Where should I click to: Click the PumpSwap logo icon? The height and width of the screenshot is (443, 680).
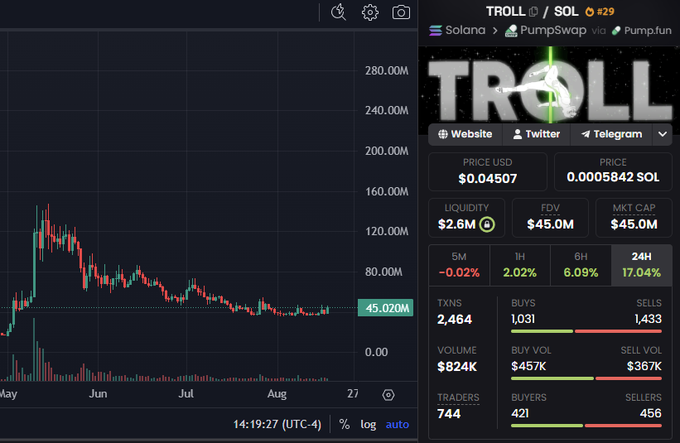[511, 30]
